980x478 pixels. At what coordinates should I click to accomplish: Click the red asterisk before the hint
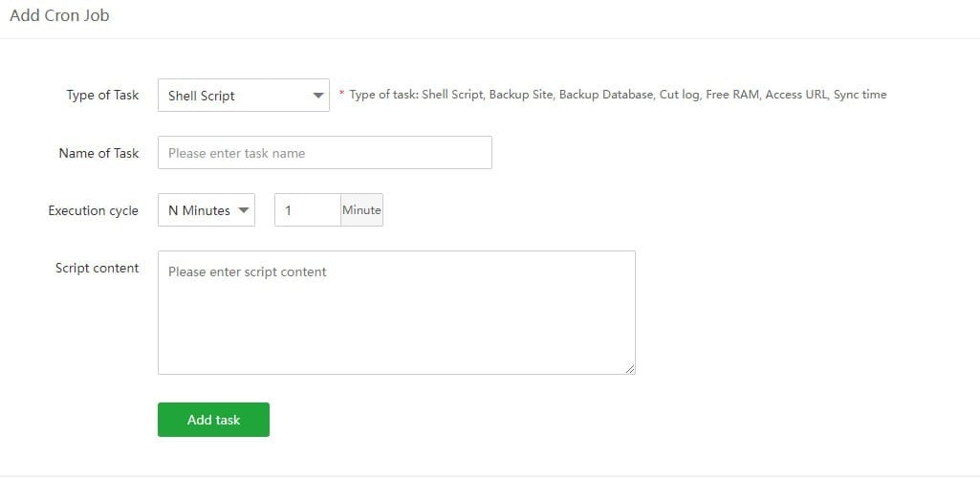click(x=341, y=94)
